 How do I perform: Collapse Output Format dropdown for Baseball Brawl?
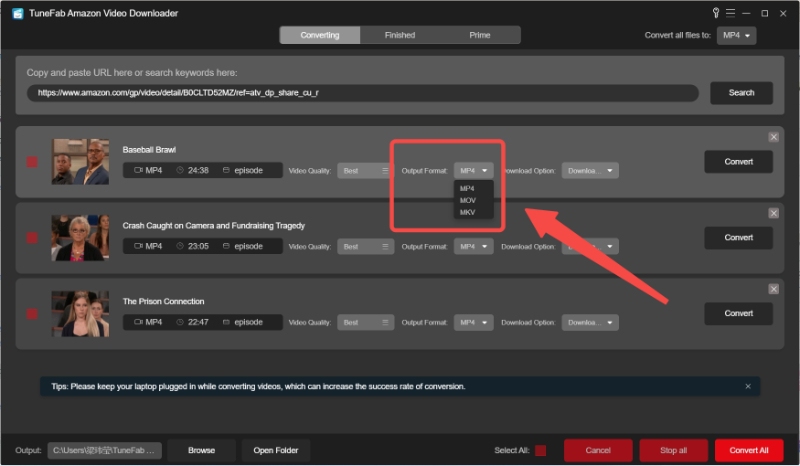coord(473,170)
